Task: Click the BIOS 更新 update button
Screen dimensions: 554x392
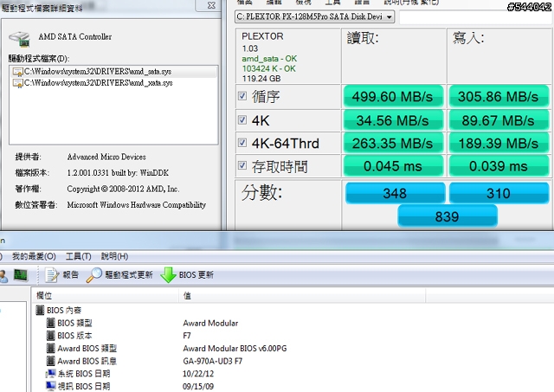Action: click(187, 275)
